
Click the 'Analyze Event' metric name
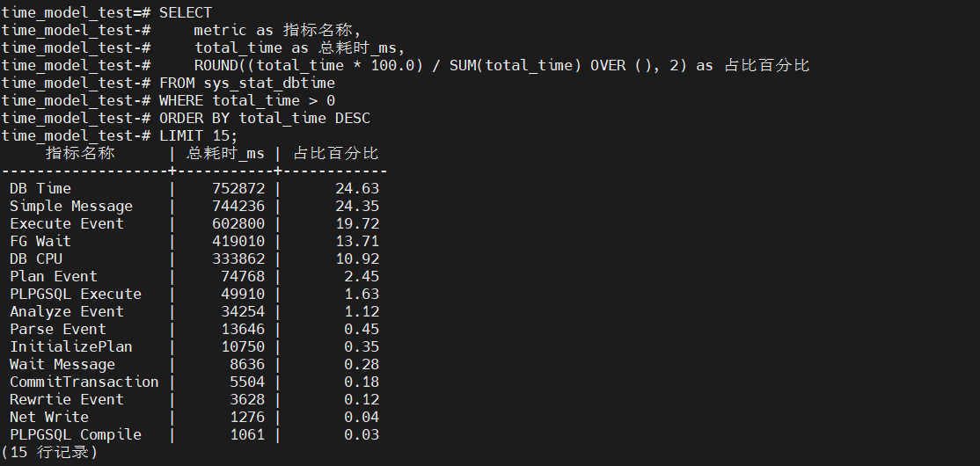(x=67, y=311)
